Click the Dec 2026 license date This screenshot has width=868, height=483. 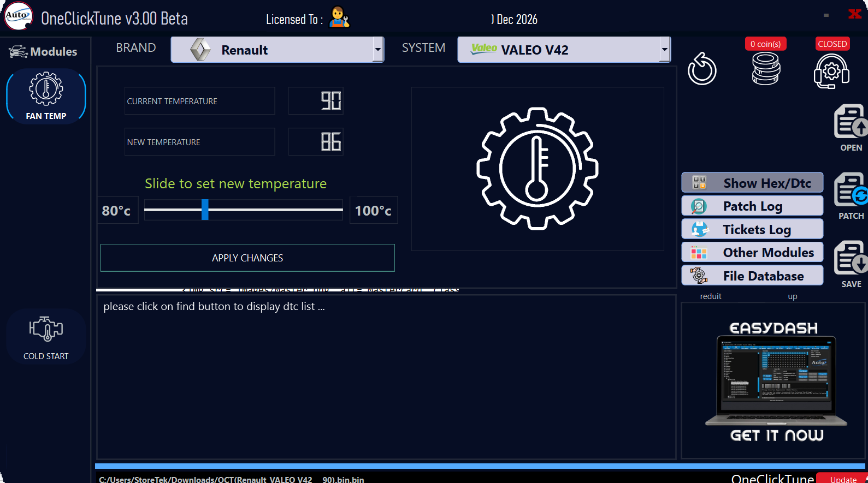coord(514,20)
